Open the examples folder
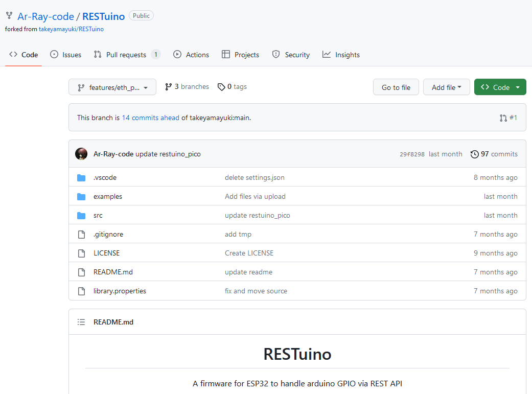 point(107,197)
